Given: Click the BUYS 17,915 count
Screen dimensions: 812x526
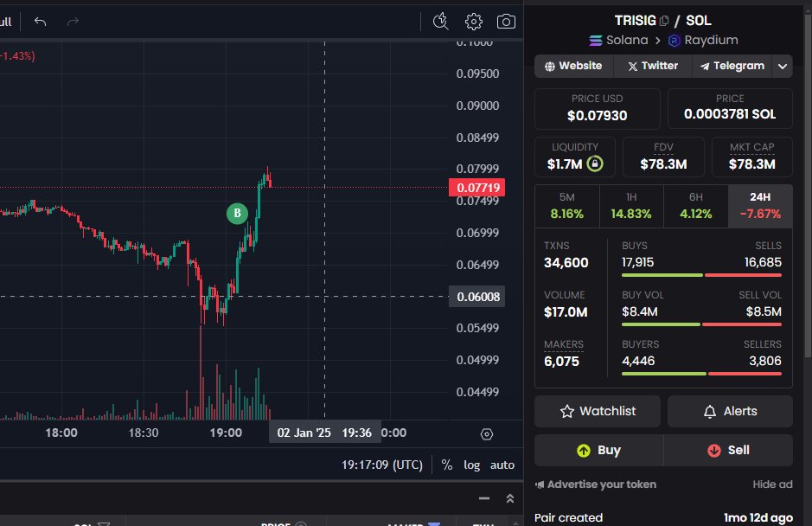Looking at the screenshot, I should pyautogui.click(x=638, y=262).
